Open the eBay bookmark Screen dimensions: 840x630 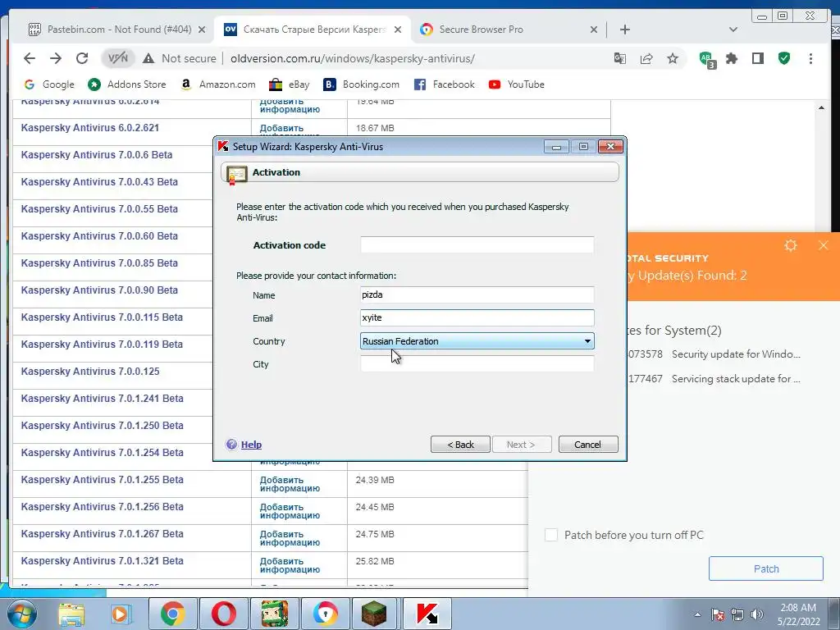(x=290, y=84)
